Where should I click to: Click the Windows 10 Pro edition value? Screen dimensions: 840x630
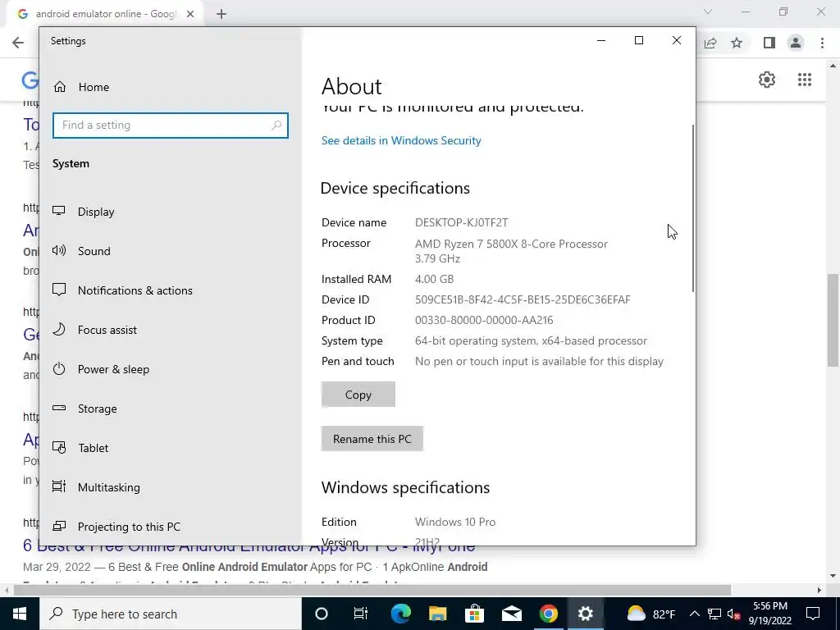click(454, 522)
